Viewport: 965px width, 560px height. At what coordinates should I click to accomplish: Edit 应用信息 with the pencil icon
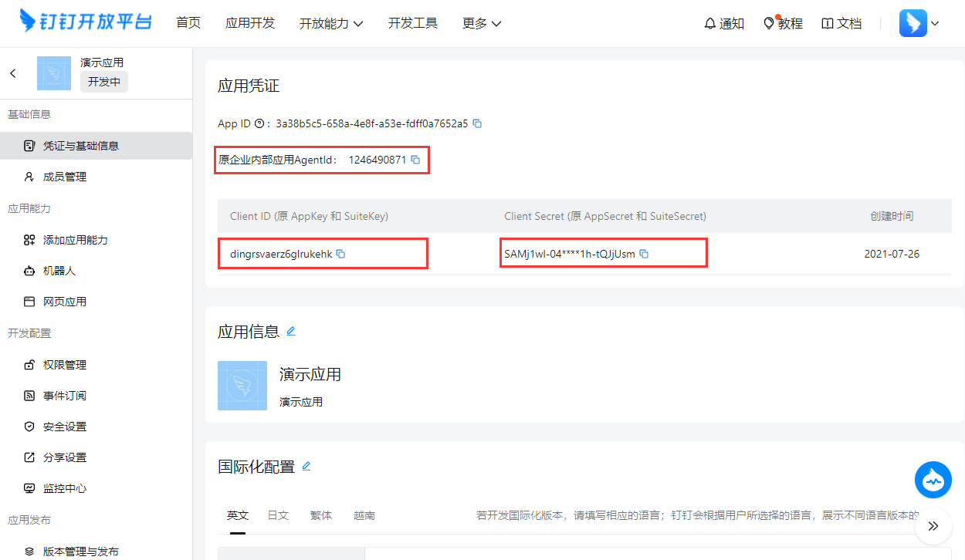point(291,331)
